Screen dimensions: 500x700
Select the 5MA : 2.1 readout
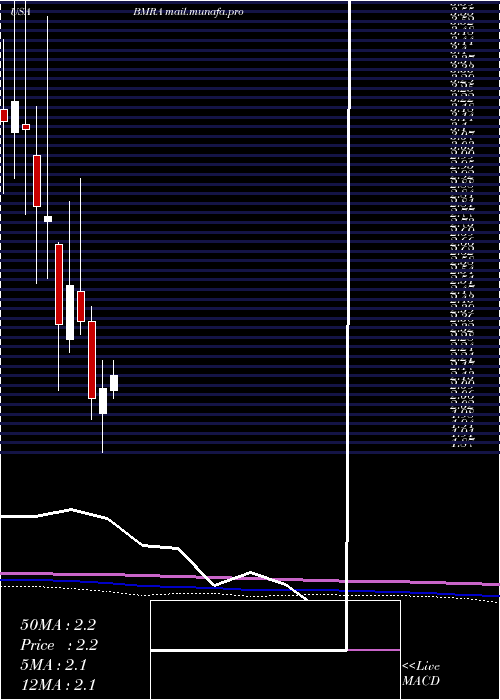[54, 665]
